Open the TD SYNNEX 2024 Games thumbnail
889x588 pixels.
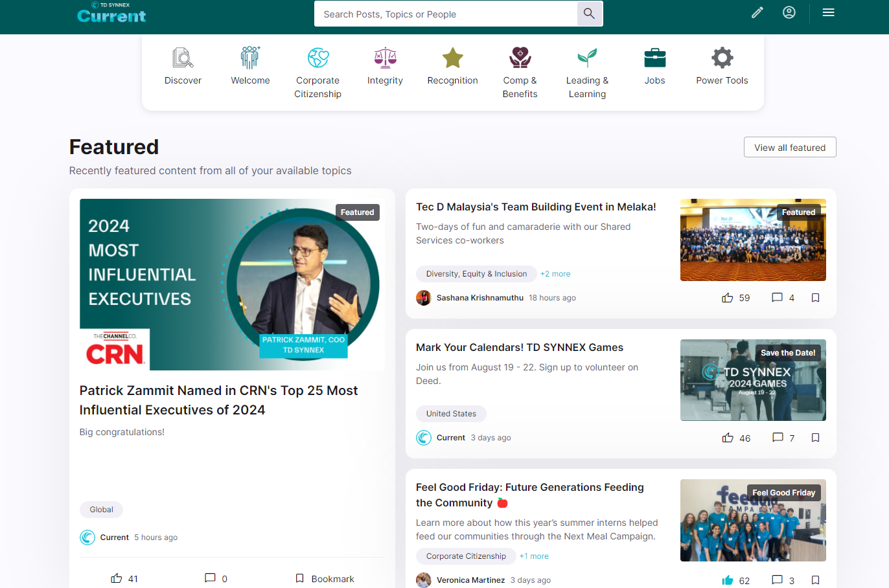tap(753, 380)
